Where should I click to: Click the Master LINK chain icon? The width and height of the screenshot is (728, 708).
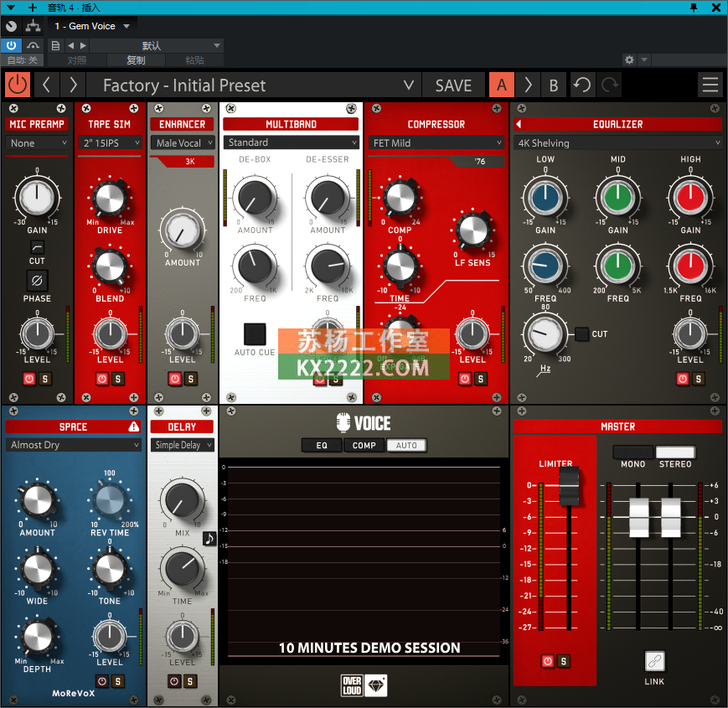coord(654,660)
